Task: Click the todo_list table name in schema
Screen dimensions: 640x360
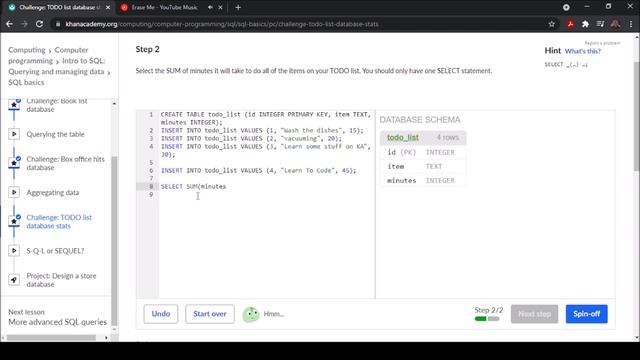Action: click(403, 138)
